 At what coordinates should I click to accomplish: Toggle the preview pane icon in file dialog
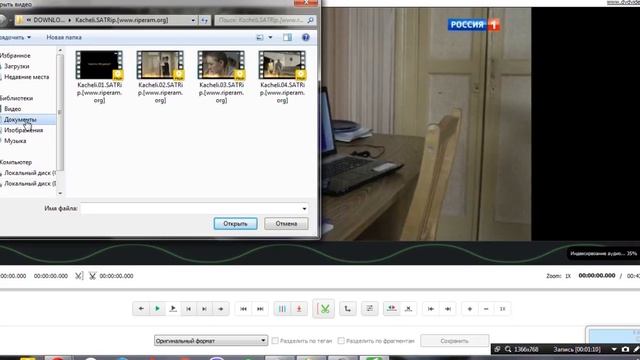(287, 37)
